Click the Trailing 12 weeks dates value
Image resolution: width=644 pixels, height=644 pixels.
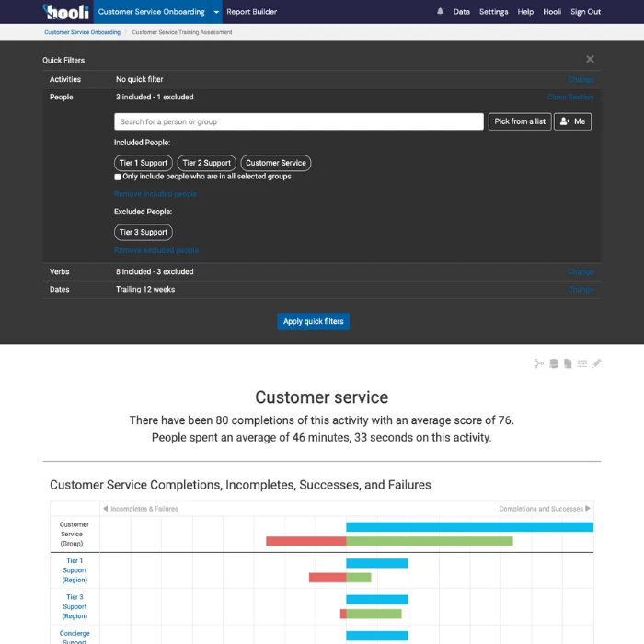click(145, 290)
